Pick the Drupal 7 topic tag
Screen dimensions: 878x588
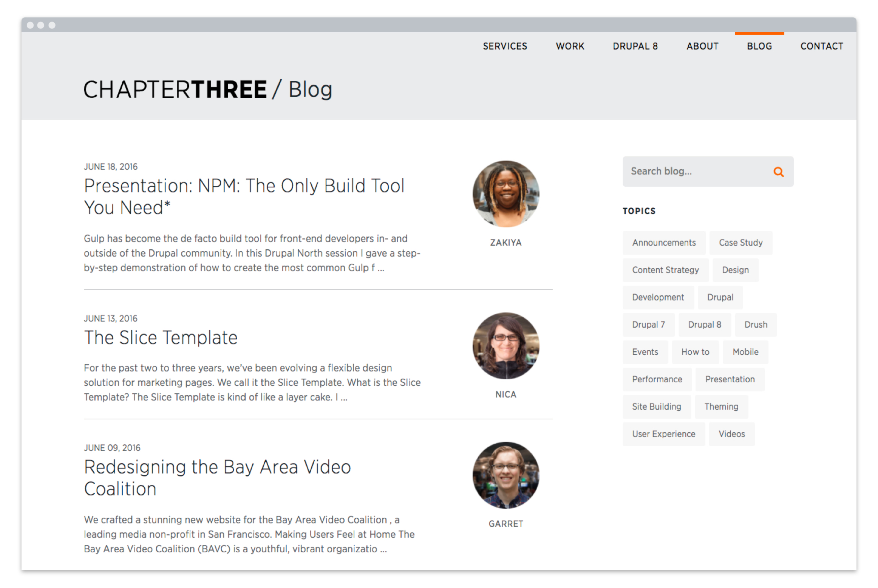(x=649, y=325)
